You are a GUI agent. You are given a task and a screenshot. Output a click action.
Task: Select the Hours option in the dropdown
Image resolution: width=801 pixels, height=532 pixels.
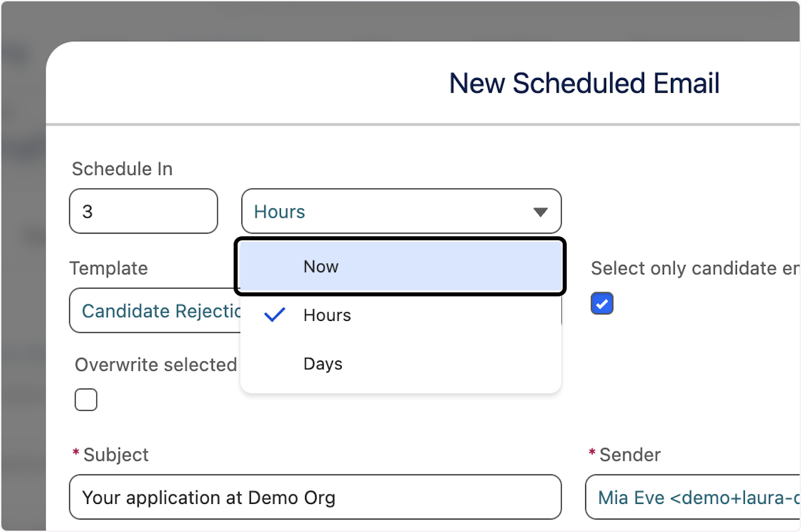coord(327,315)
